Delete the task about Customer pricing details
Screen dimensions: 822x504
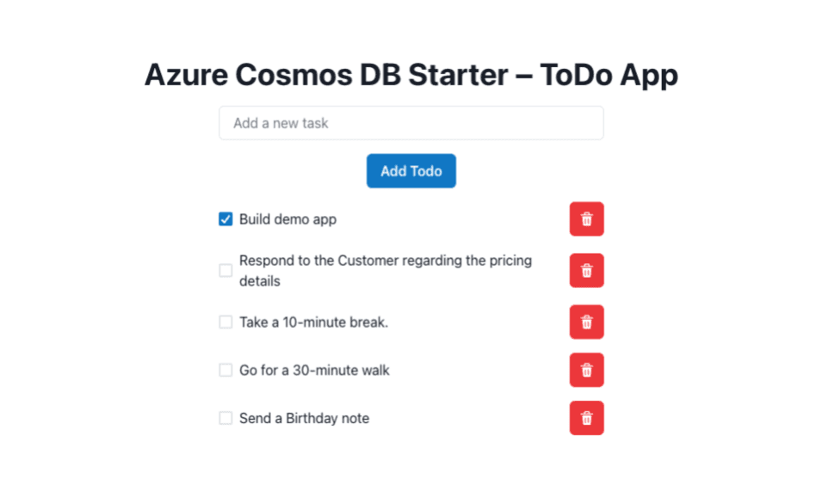(x=586, y=270)
